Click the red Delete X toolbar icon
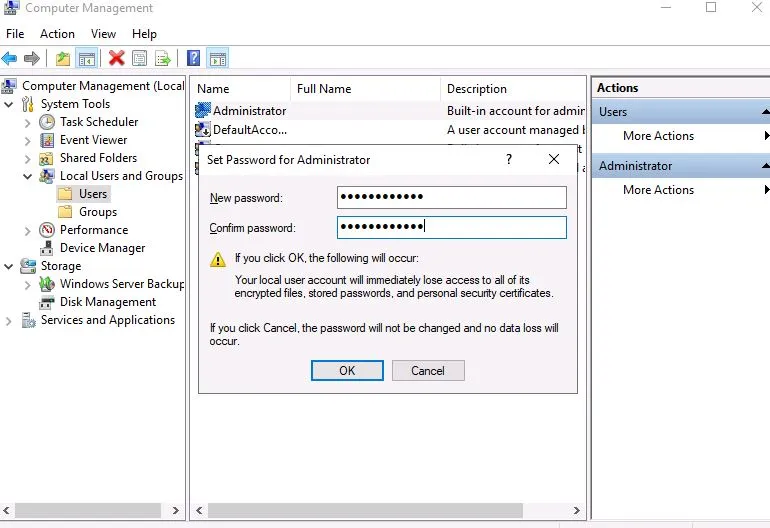770x528 pixels. [116, 58]
